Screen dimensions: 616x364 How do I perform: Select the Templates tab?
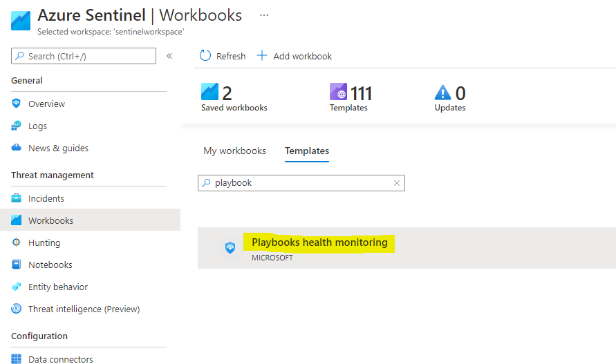pyautogui.click(x=307, y=151)
